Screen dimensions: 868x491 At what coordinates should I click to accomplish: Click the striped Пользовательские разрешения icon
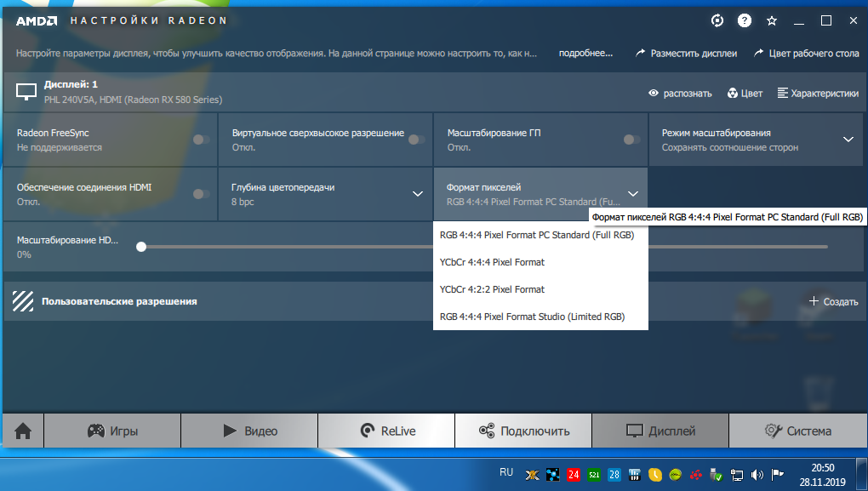click(x=23, y=301)
